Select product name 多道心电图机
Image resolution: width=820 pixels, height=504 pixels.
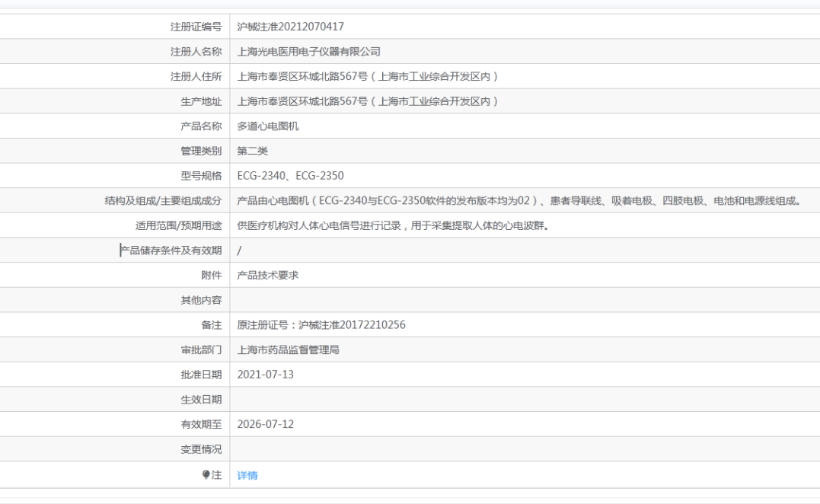point(268,126)
